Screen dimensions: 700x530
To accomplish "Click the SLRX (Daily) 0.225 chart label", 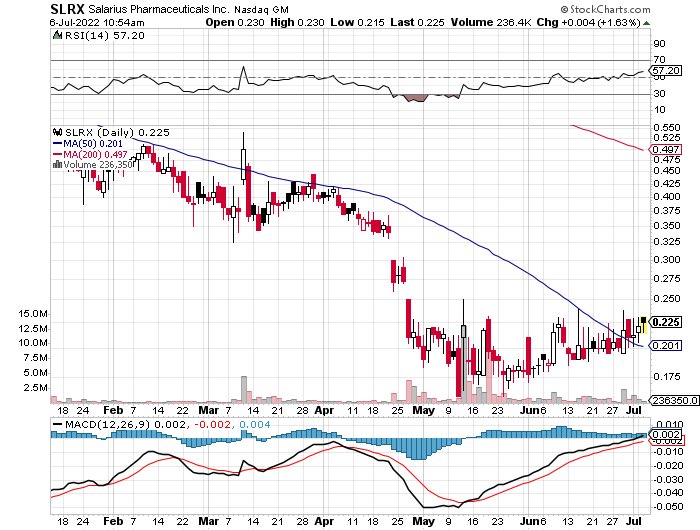I will pos(117,132).
